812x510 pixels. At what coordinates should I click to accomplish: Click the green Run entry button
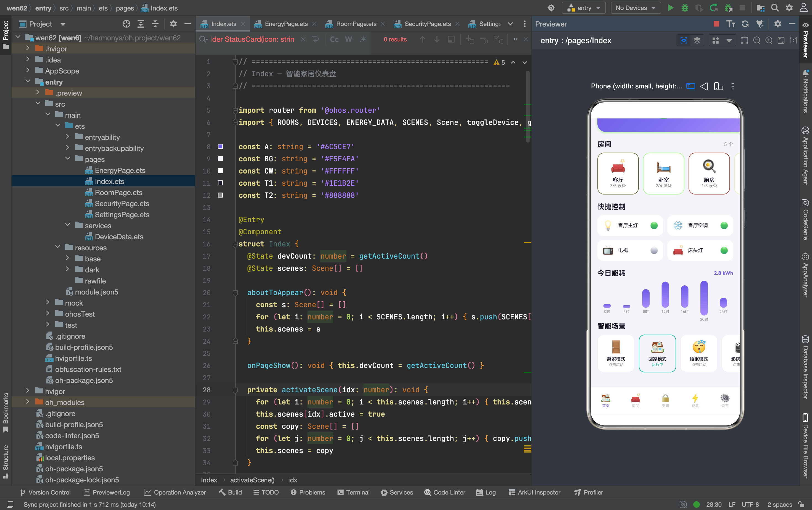point(671,8)
